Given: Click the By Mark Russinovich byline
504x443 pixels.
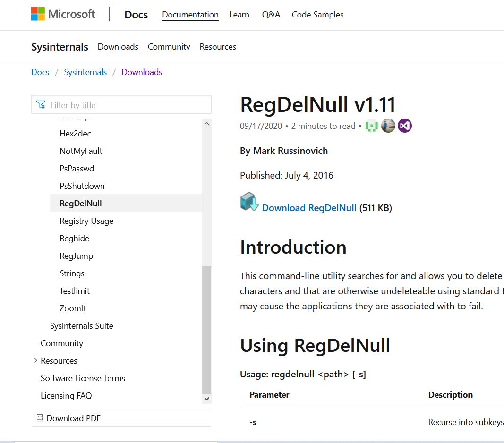Looking at the screenshot, I should 284,151.
